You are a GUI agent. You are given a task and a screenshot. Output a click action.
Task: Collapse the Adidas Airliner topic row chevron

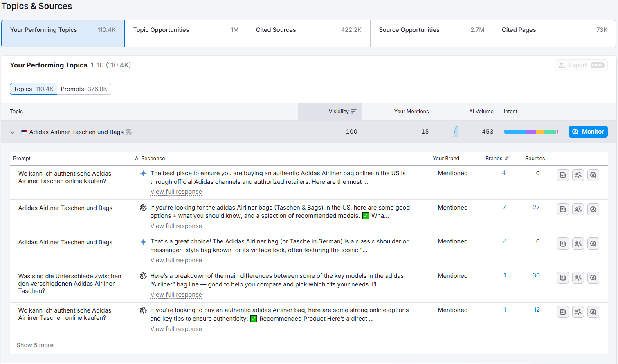[x=12, y=132]
